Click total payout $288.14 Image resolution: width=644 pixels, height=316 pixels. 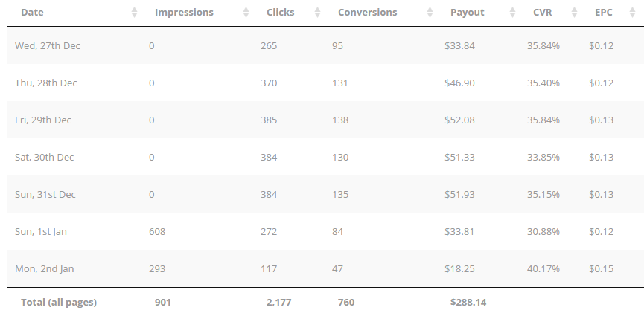(468, 303)
